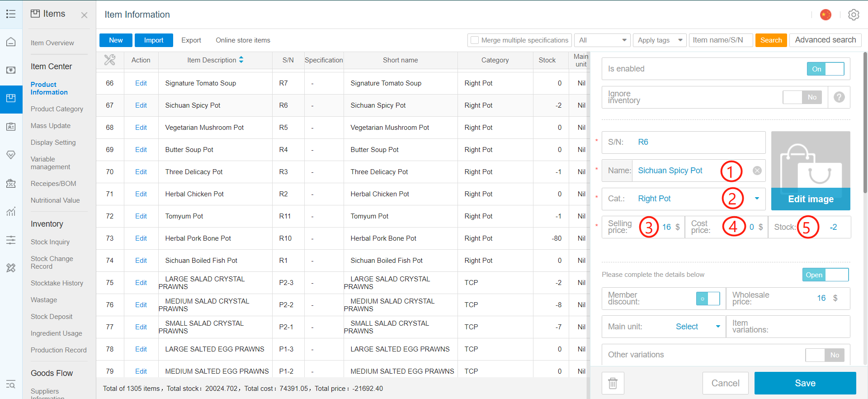This screenshot has height=399, width=868.
Task: Click the China flag language icon
Action: tap(826, 14)
